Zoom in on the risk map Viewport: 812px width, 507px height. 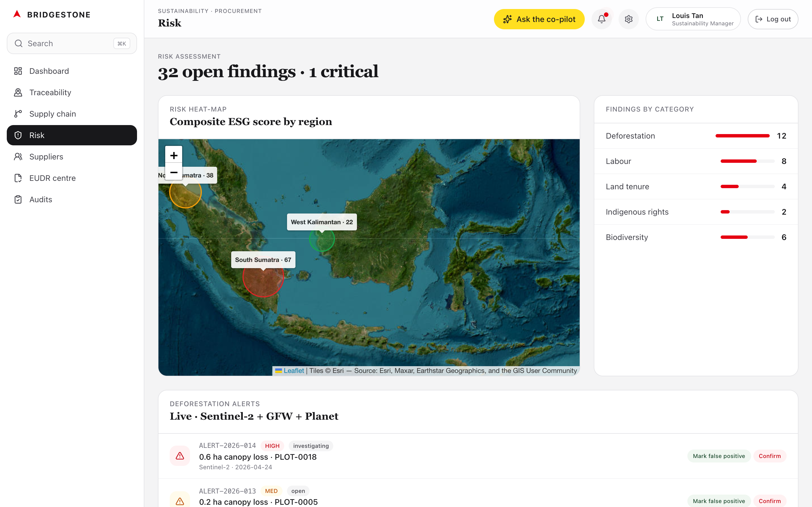tap(173, 155)
